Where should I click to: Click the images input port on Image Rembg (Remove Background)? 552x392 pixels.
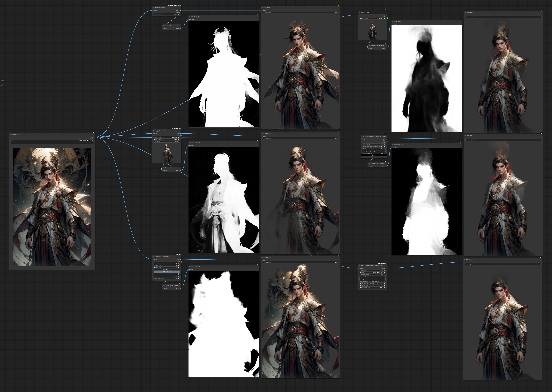(359, 268)
